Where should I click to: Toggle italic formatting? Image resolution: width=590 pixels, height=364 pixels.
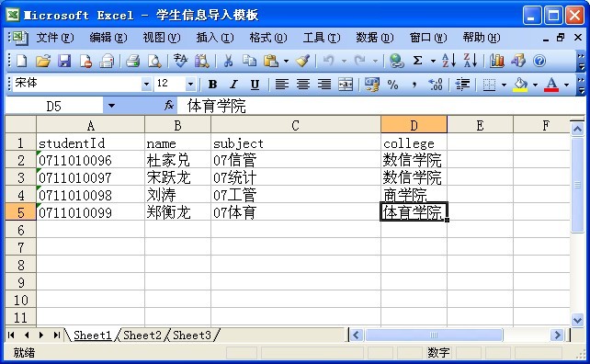(234, 85)
